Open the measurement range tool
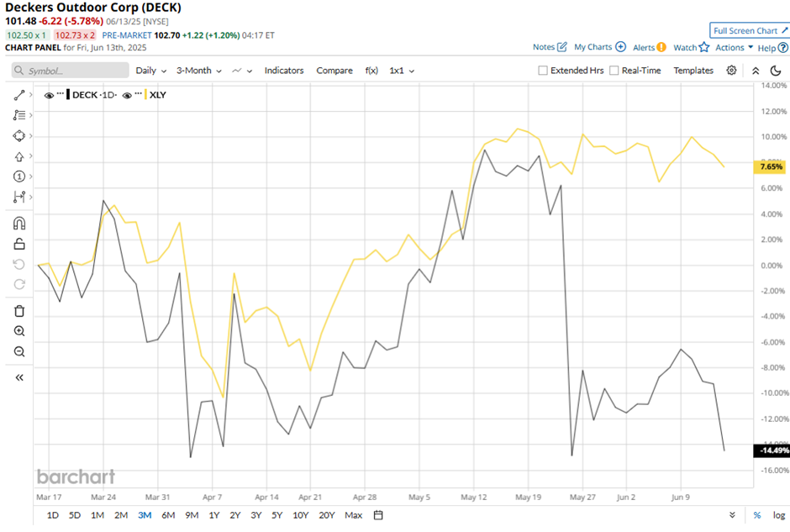The image size is (790, 532). pyautogui.click(x=19, y=197)
